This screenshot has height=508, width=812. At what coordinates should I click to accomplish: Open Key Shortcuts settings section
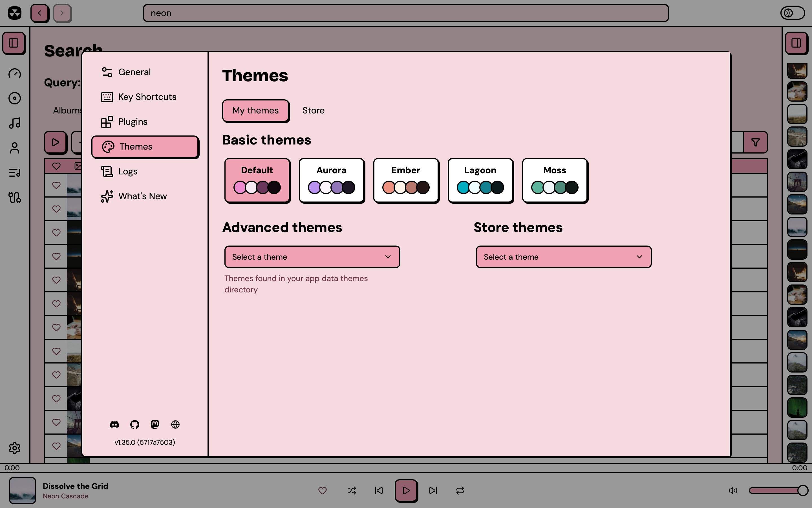click(x=145, y=97)
